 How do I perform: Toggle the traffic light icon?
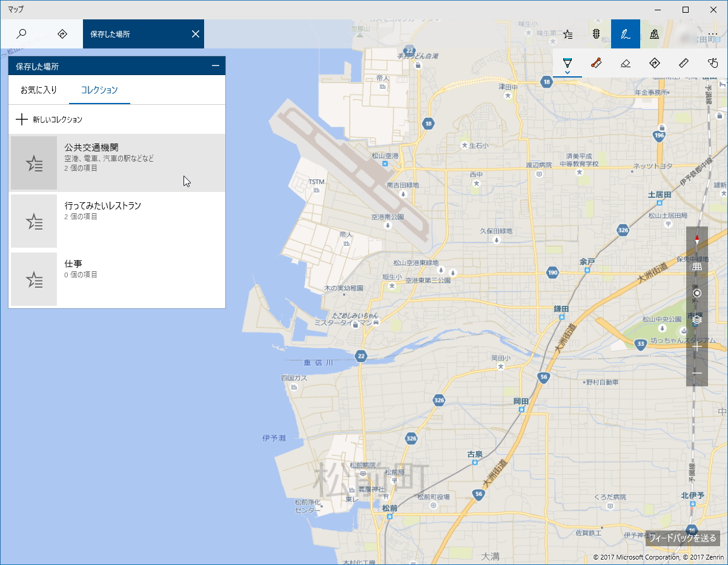[596, 34]
